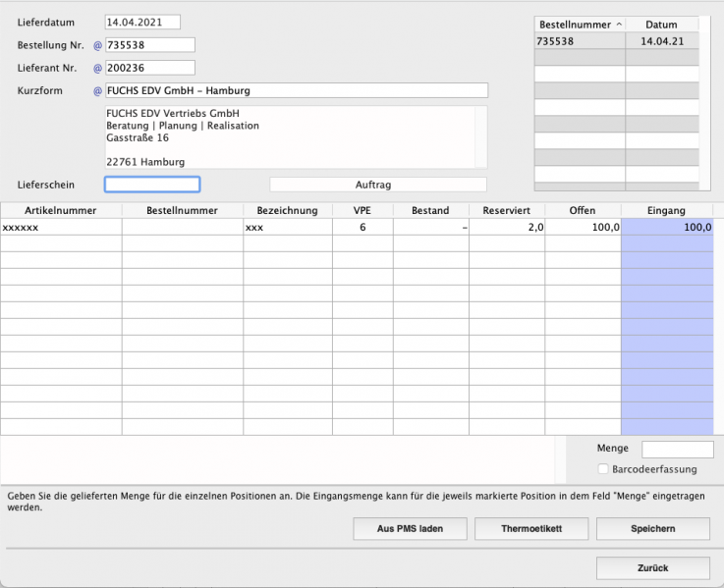Select the Lieferdatum field showing 14.04.2021

(x=142, y=22)
